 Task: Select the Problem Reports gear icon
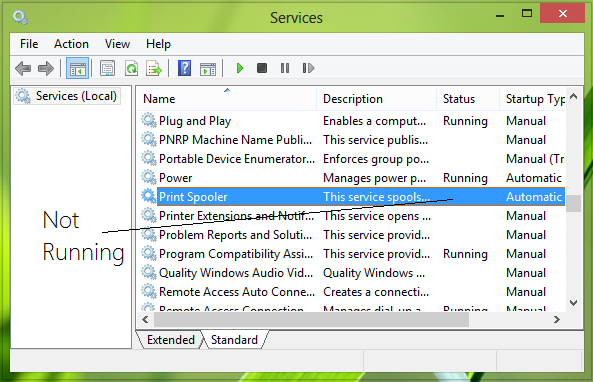(149, 234)
